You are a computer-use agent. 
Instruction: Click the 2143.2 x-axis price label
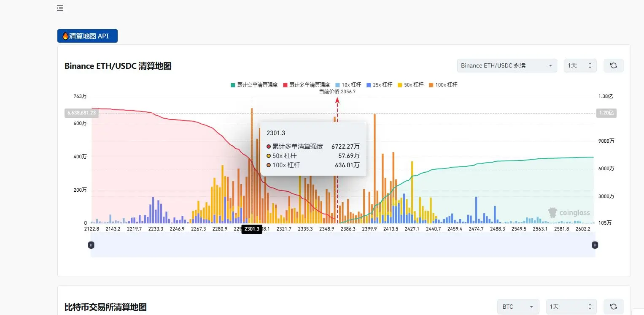click(x=113, y=229)
